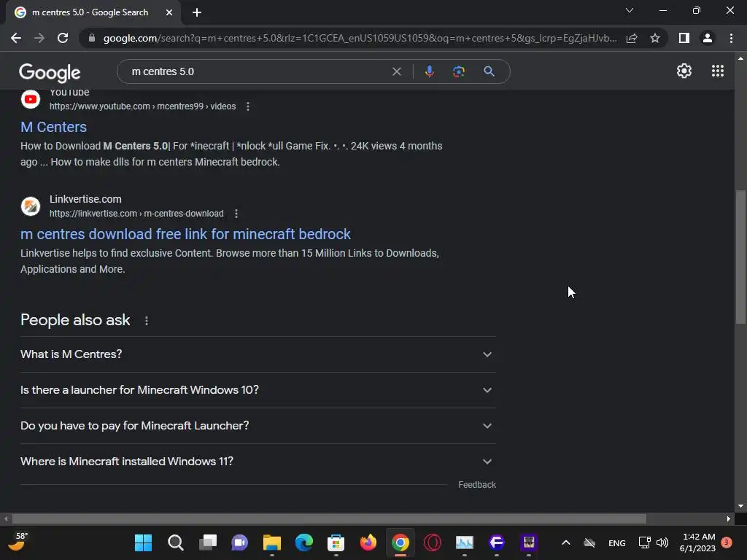This screenshot has width=747, height=560.
Task: Show hidden system tray icons
Action: pyautogui.click(x=566, y=542)
